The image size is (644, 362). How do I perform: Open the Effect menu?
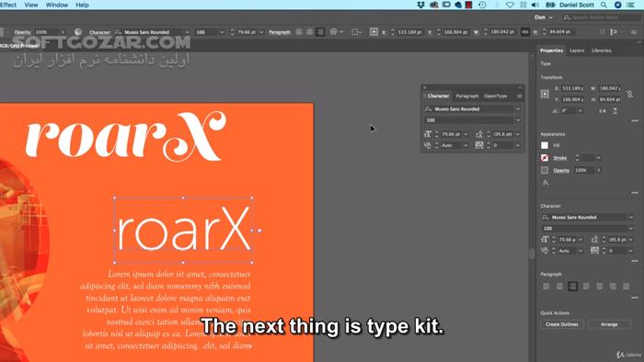pyautogui.click(x=7, y=5)
